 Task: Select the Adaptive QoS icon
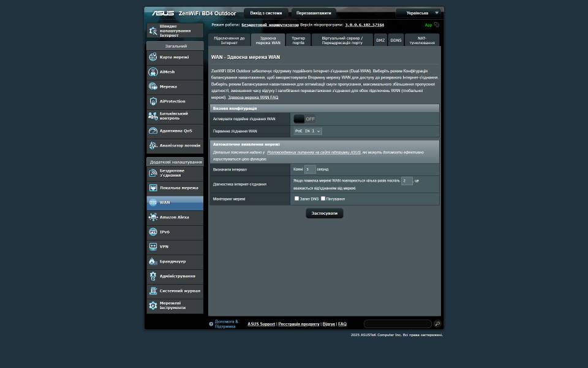153,131
